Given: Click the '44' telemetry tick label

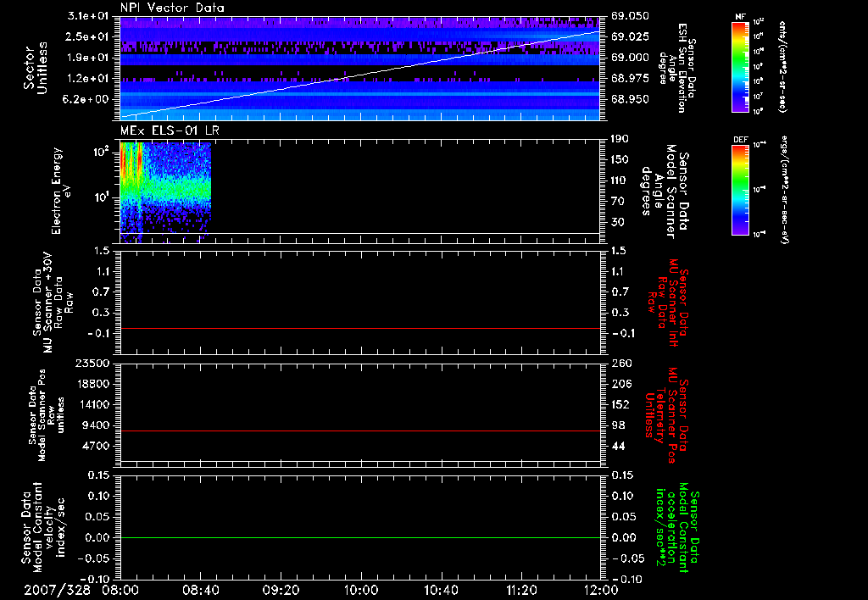Looking at the screenshot, I should [617, 446].
